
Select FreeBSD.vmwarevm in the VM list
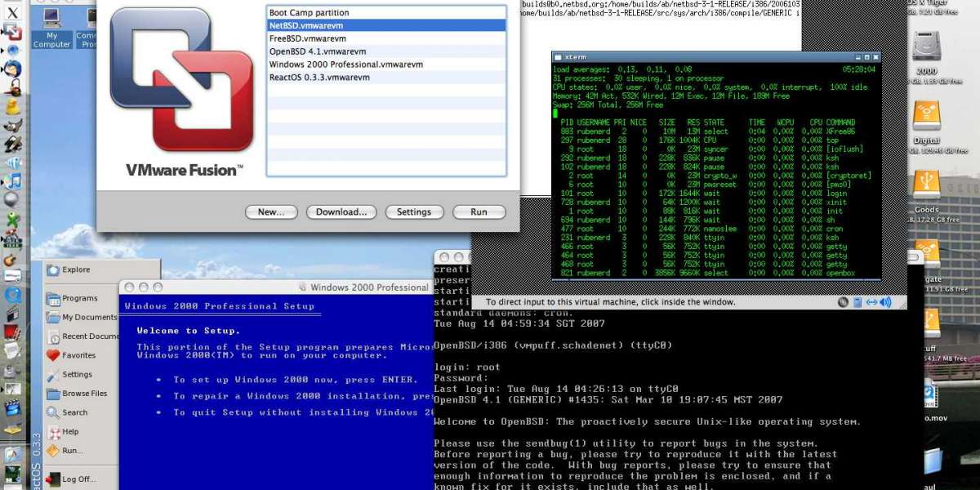386,38
